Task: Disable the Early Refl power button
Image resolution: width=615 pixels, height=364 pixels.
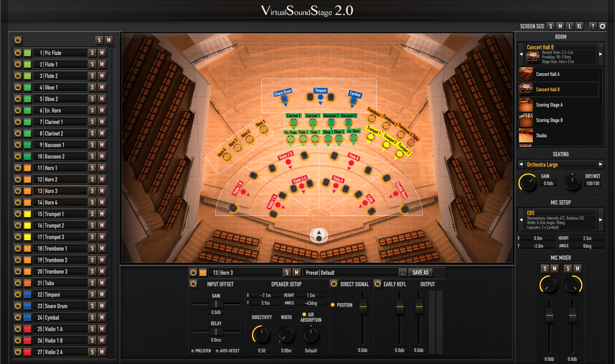Action: pyautogui.click(x=378, y=284)
